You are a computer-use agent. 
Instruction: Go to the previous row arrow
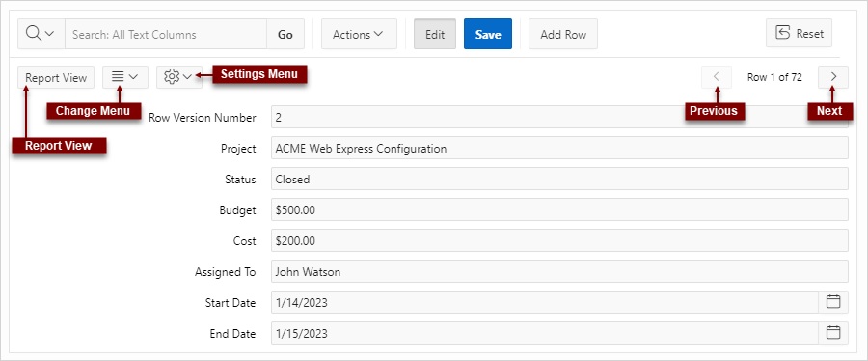(717, 77)
